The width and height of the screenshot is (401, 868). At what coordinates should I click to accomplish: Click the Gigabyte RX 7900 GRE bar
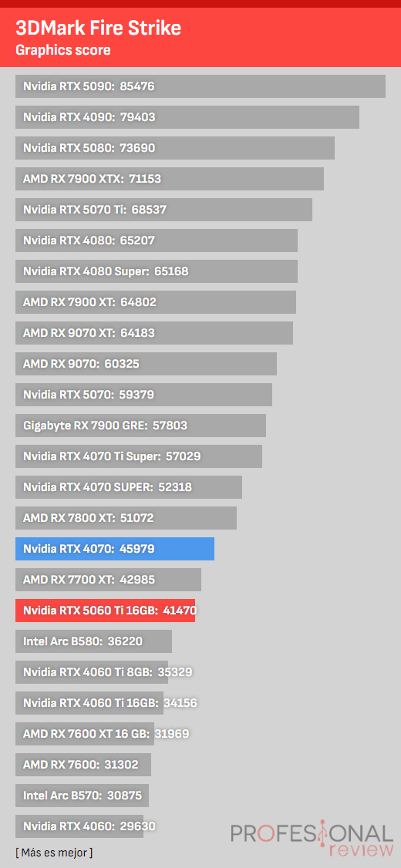tap(140, 426)
